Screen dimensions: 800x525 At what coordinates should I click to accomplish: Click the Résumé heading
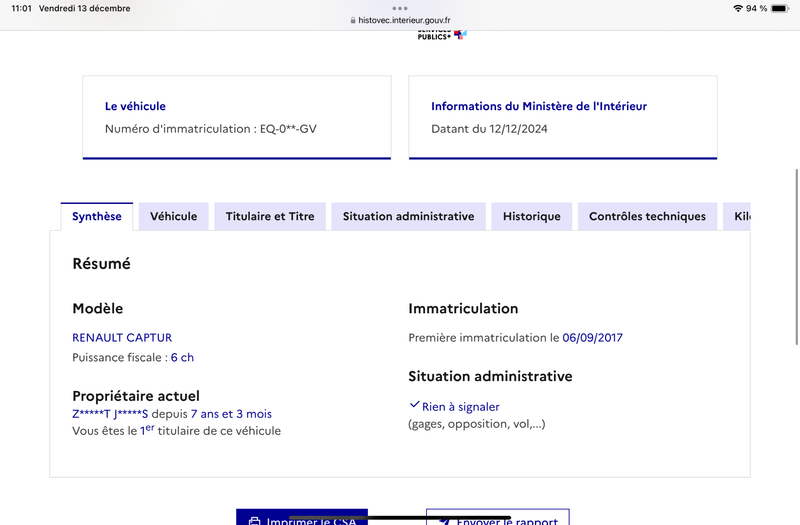[x=102, y=264]
